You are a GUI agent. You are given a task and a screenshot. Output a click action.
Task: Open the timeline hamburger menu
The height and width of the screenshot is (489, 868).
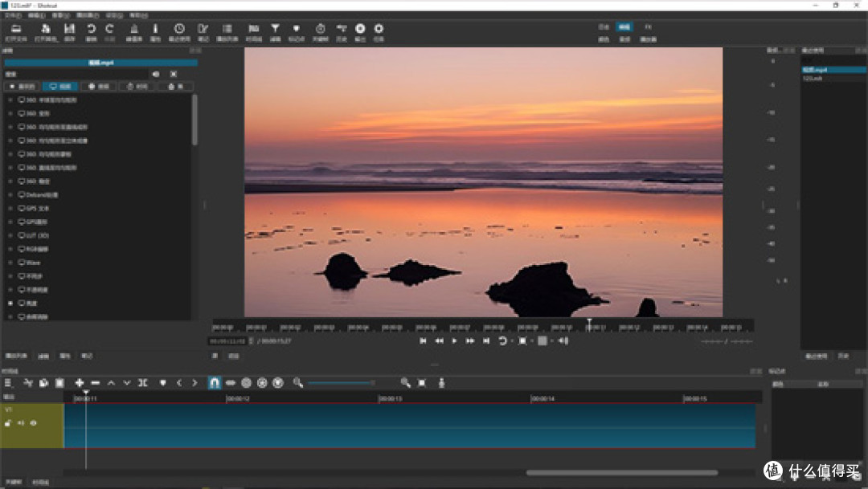[8, 383]
